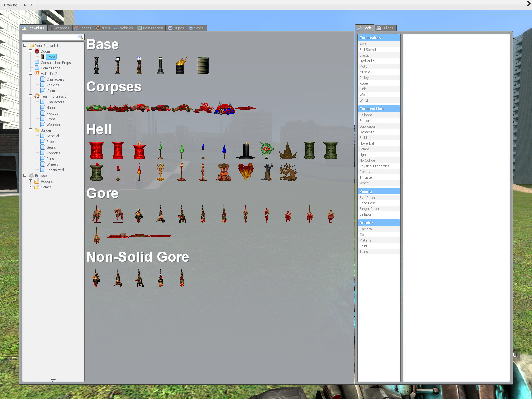
Task: Open the NPCs menu in top bar
Action: click(28, 5)
